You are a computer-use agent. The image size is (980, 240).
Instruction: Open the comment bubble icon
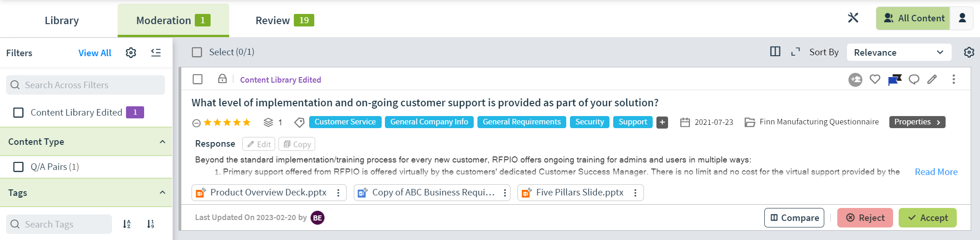914,79
